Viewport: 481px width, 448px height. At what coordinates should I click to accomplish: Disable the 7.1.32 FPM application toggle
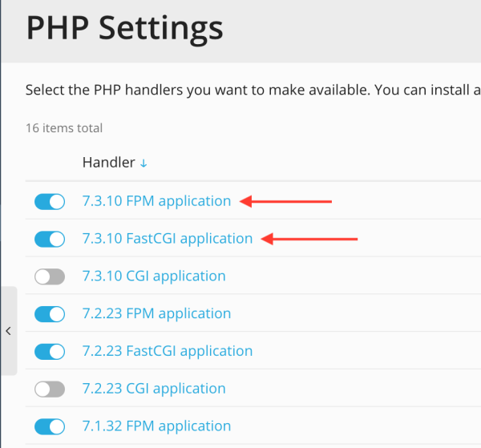pos(50,426)
